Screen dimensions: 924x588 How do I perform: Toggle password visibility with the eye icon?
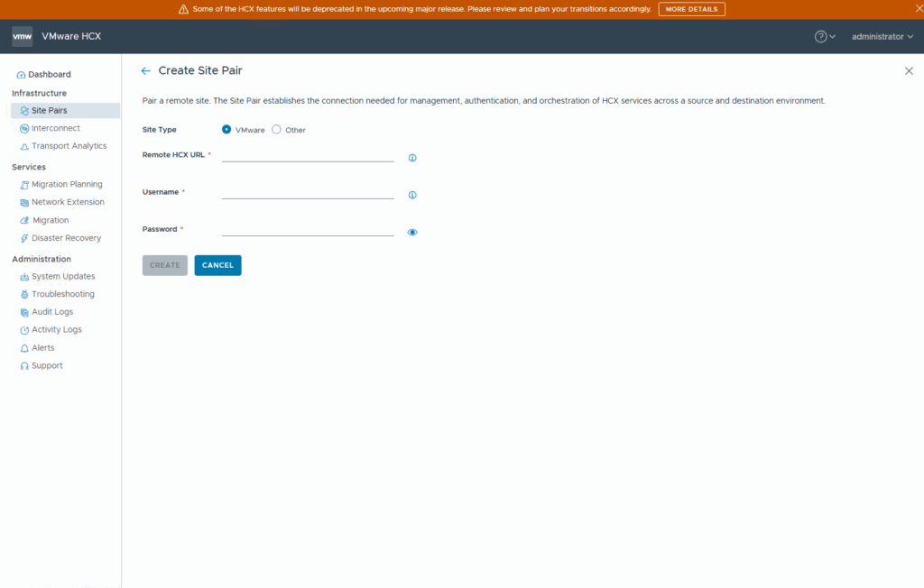(x=412, y=232)
